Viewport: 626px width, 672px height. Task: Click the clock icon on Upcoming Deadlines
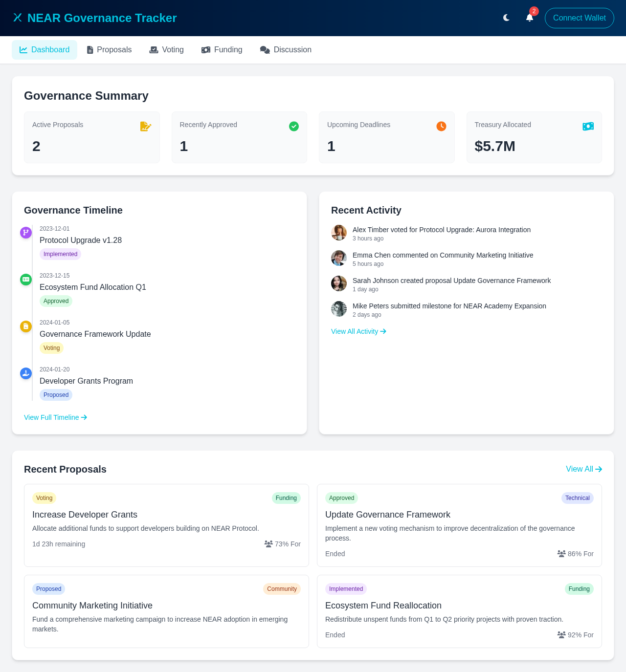pos(441,126)
